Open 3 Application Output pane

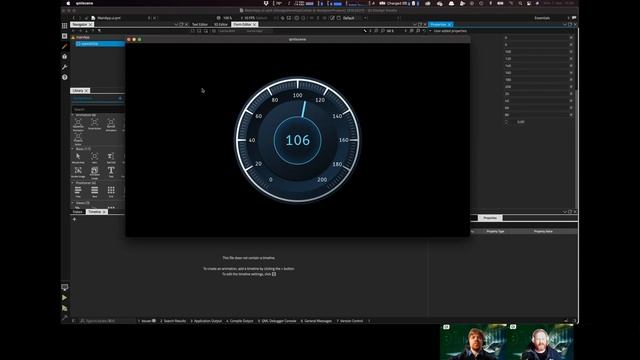point(206,321)
